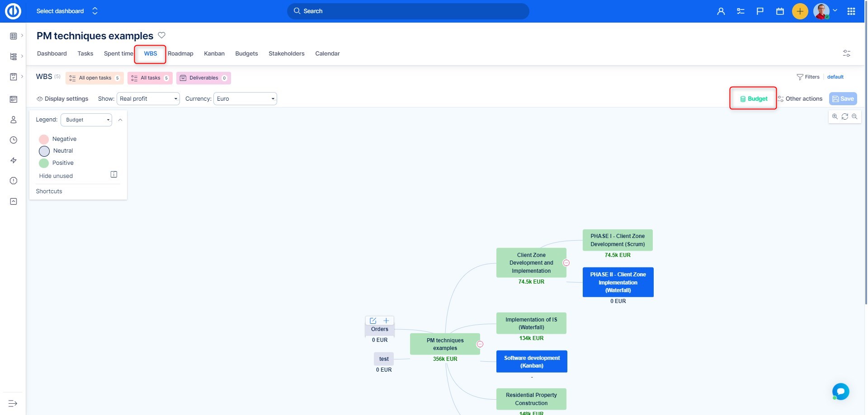Switch to the Kanban tab

tap(214, 54)
